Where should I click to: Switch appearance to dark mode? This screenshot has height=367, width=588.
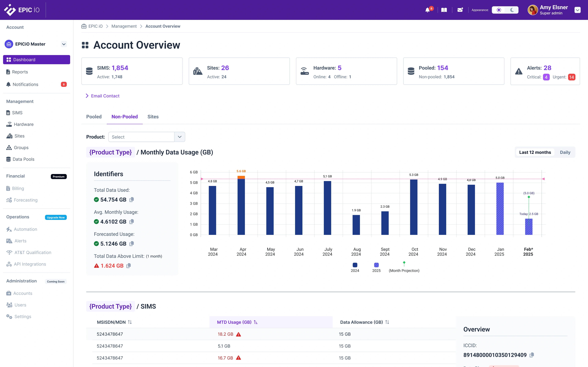[x=512, y=10]
